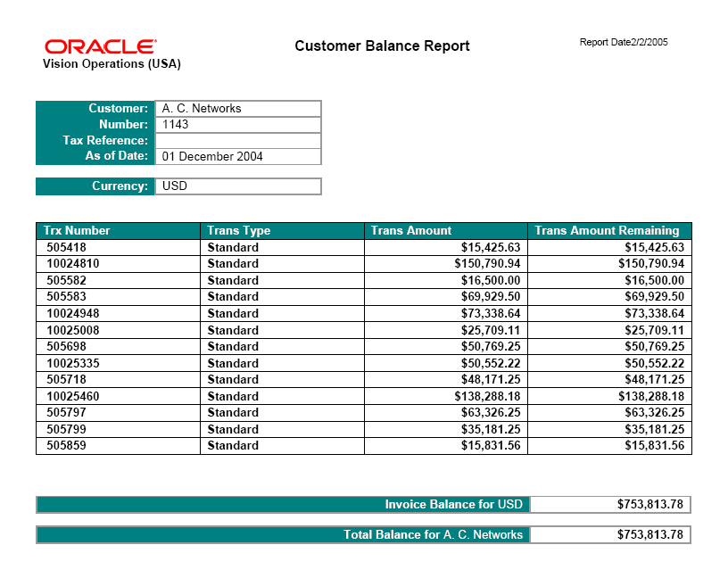The image size is (728, 578).
Task: Click Trans Amount $16,500.00 in row 505582
Action: (x=491, y=280)
